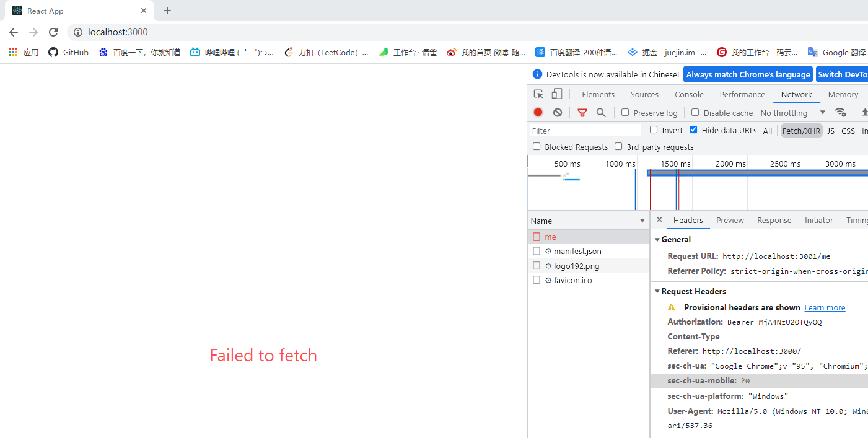Tick the Invert filter checkbox

click(654, 129)
